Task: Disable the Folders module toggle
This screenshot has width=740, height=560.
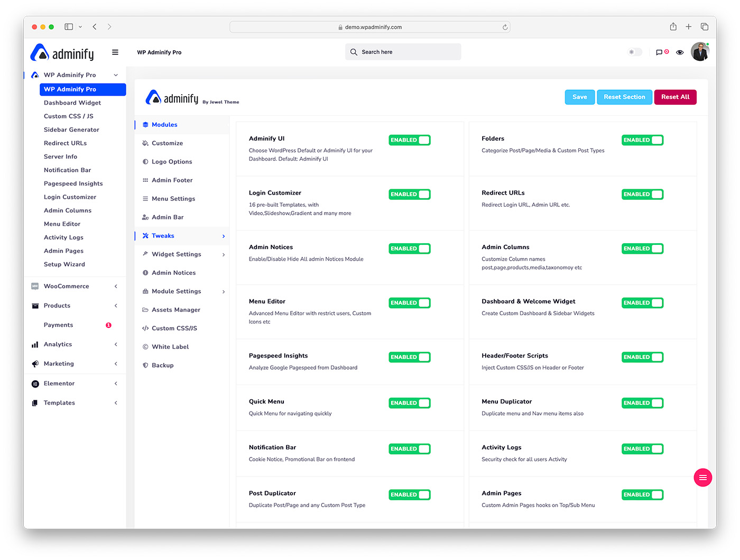Action: point(642,140)
